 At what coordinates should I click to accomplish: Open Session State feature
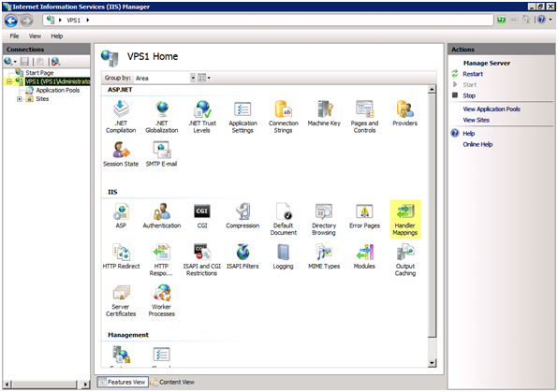click(x=121, y=153)
